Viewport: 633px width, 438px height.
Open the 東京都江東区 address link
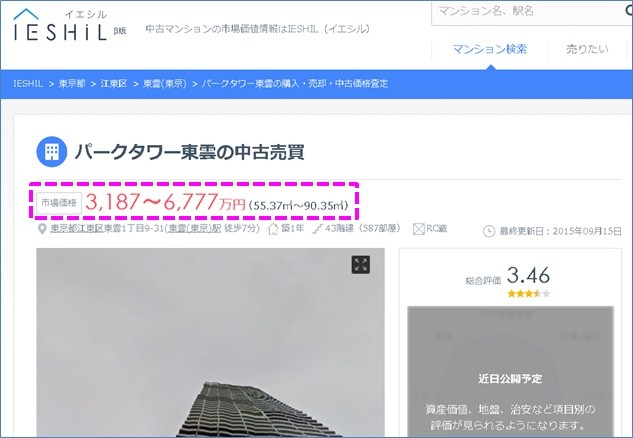77,228
